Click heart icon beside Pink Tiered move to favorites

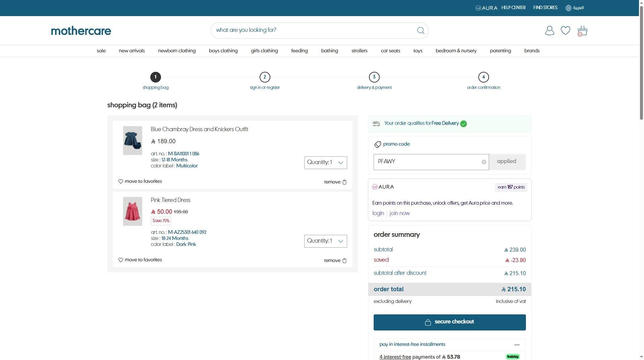[x=121, y=260]
